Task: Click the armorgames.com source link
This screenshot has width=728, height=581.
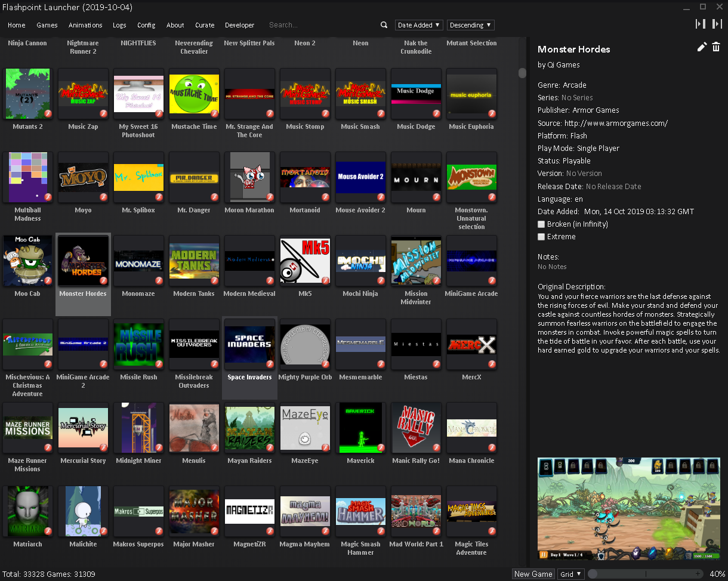Action: click(x=616, y=123)
